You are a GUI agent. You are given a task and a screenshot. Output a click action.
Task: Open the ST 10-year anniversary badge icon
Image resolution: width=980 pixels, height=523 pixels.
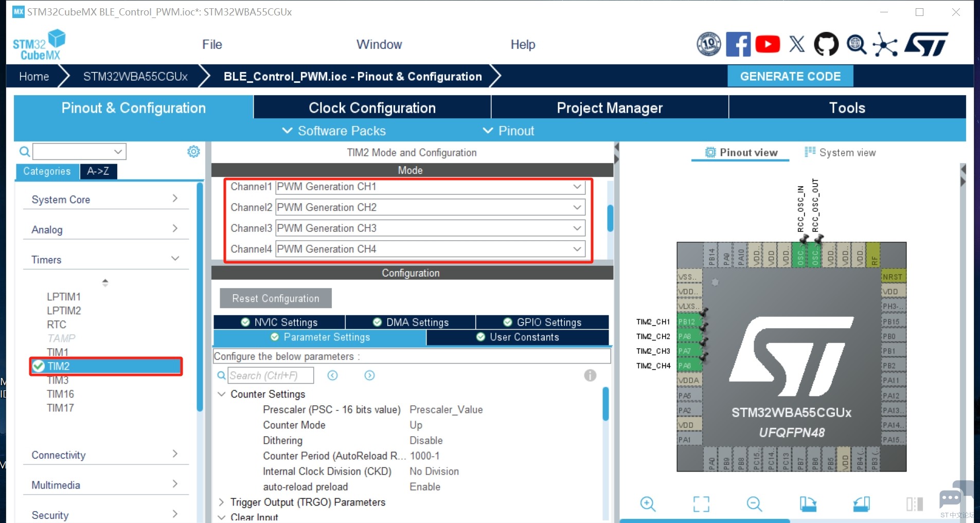709,44
